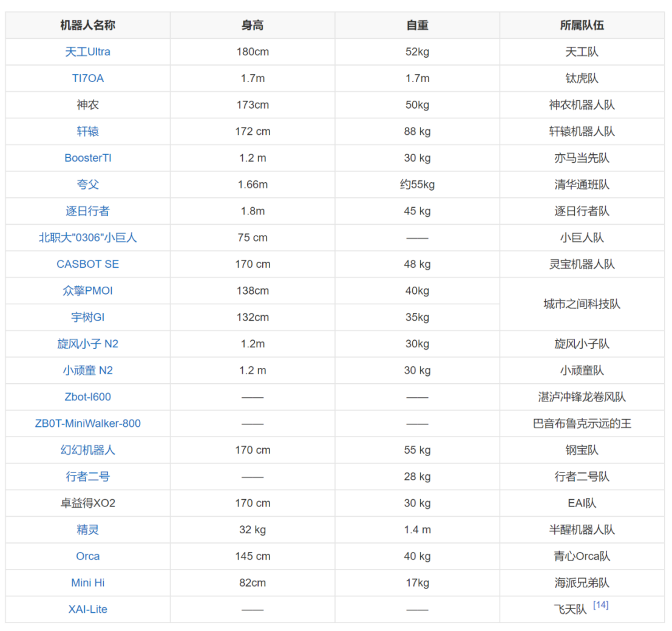Open the 北职大"0306"小巨人 link
This screenshot has height=631, width=672.
(87, 238)
